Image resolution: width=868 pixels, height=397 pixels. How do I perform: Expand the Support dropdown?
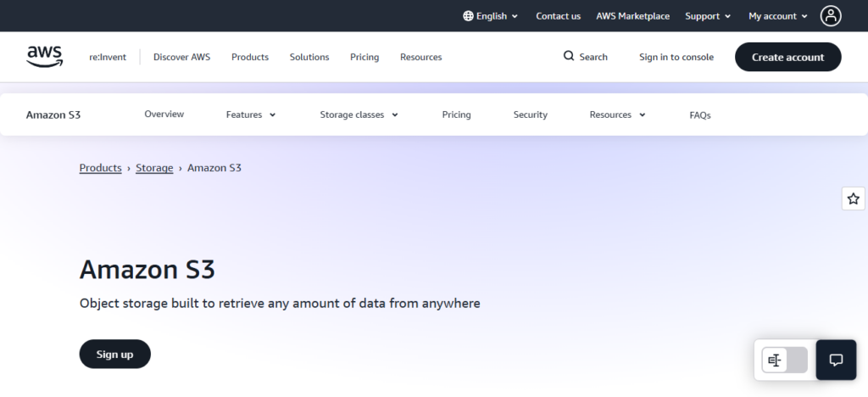pyautogui.click(x=708, y=16)
